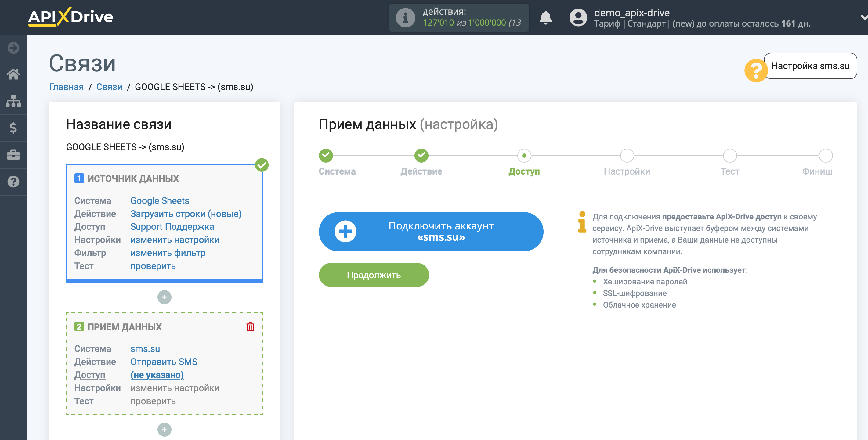Delete the data receiver with the trash icon

pos(250,327)
